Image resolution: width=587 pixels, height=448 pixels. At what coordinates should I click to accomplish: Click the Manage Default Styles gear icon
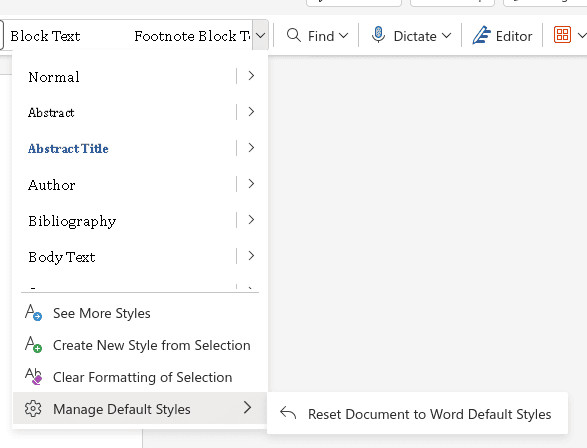click(33, 409)
